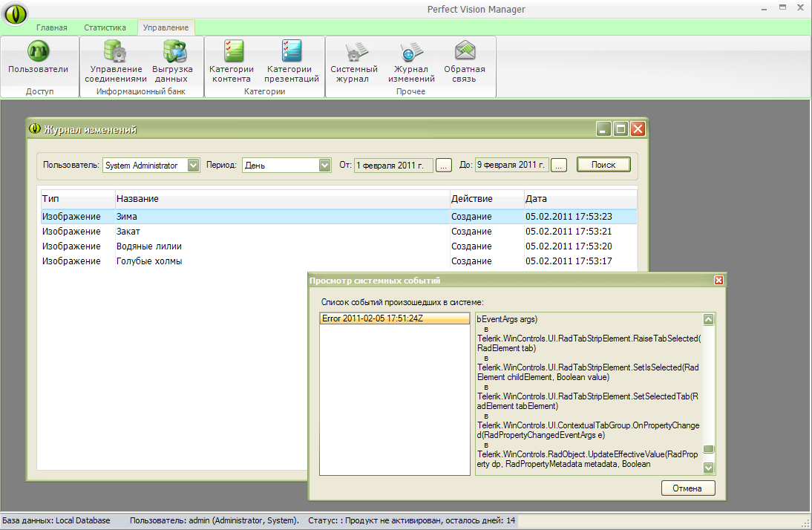The image size is (812, 530).
Task: Click date 05.02.2011 17:53:17
Action: 569,261
